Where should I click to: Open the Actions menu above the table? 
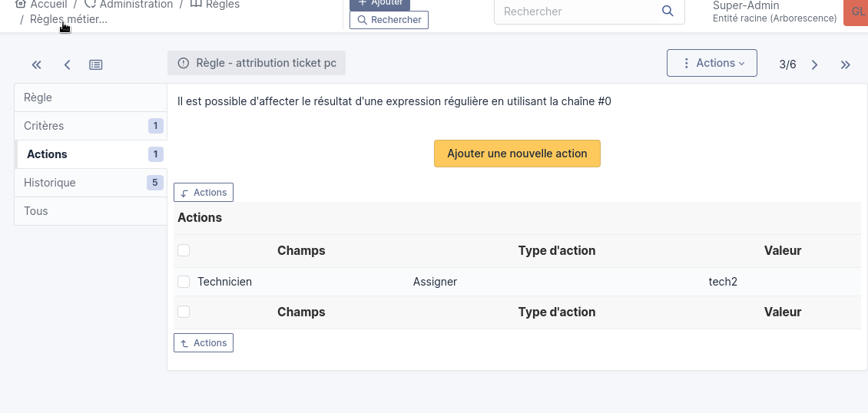click(204, 193)
